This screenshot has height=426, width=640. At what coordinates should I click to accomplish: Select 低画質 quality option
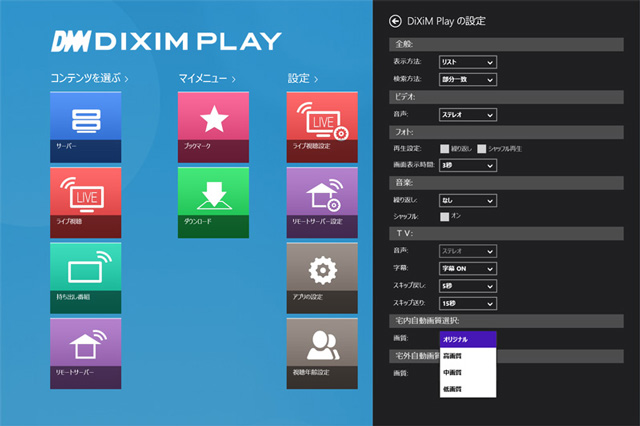[x=468, y=389]
